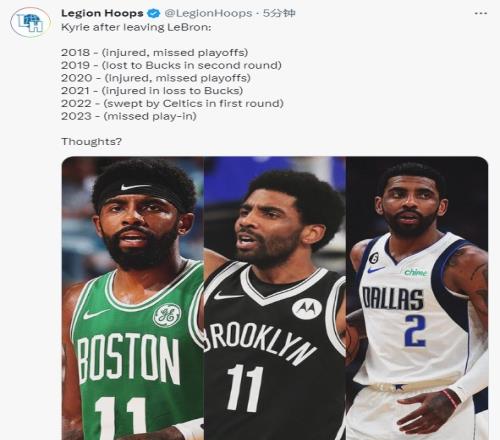This screenshot has height=440, width=500.
Task: Open the Boston Celtics jersey photo
Action: (x=133, y=298)
